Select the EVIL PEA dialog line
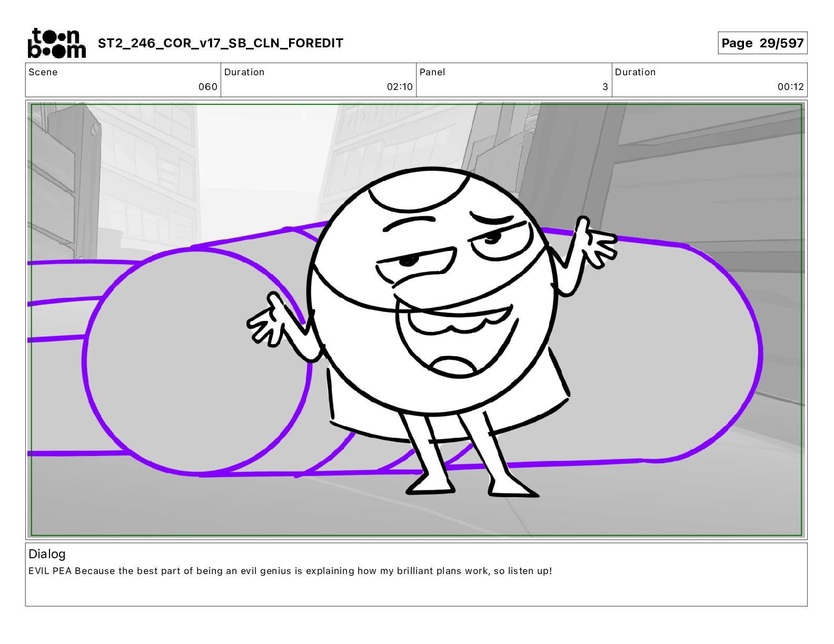Screen dimensions: 834x644 point(290,571)
